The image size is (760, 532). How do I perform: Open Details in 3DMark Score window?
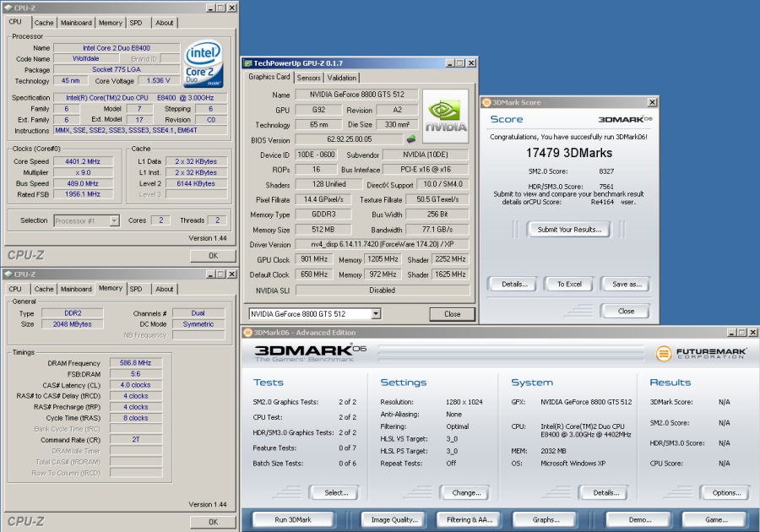pos(514,285)
